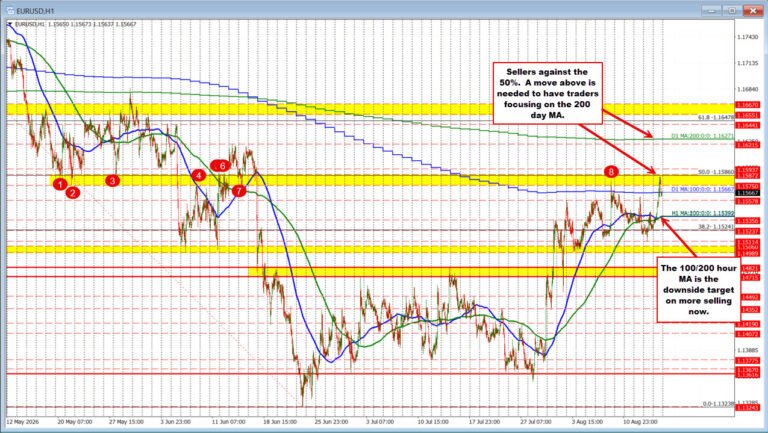Click the red price tag 1.16670
This screenshot has height=433, width=768.
750,105
